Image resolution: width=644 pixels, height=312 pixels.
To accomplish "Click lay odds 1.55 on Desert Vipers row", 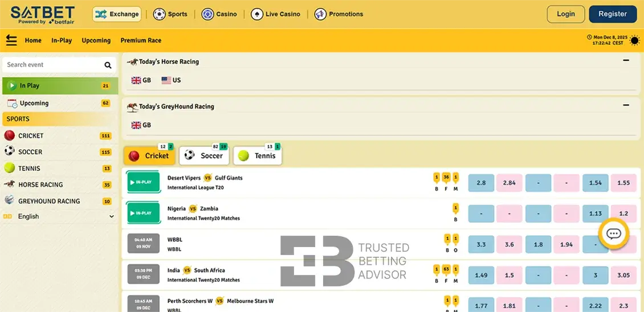I will click(x=623, y=183).
